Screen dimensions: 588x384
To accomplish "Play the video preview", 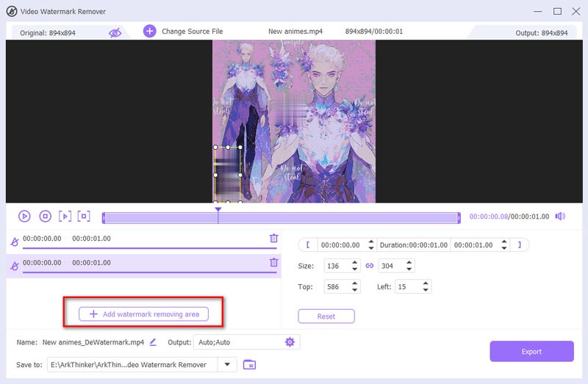I will [24, 216].
